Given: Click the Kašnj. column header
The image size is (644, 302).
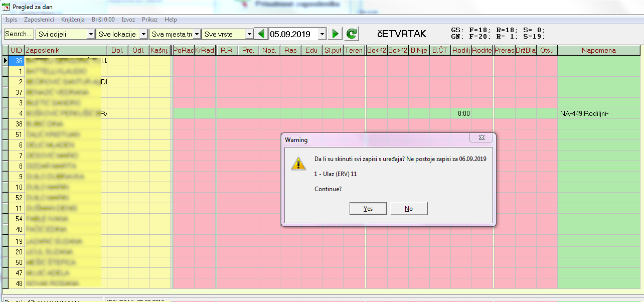Looking at the screenshot, I should click(159, 50).
